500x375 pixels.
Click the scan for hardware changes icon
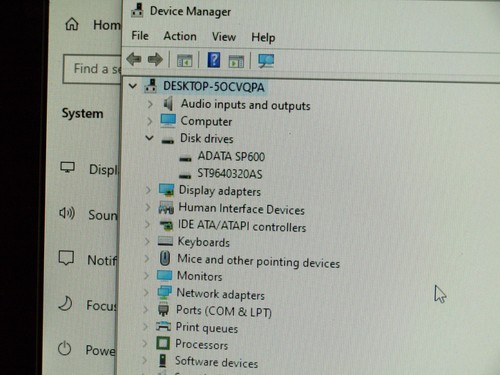point(266,61)
